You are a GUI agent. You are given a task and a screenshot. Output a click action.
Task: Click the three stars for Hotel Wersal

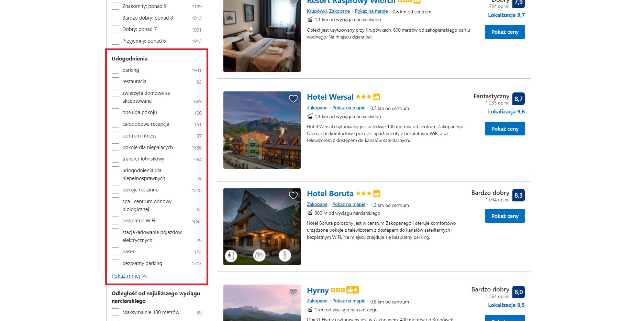pyautogui.click(x=364, y=97)
